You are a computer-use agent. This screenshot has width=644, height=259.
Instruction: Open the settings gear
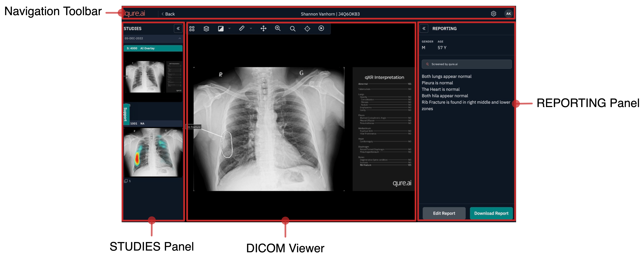click(493, 14)
